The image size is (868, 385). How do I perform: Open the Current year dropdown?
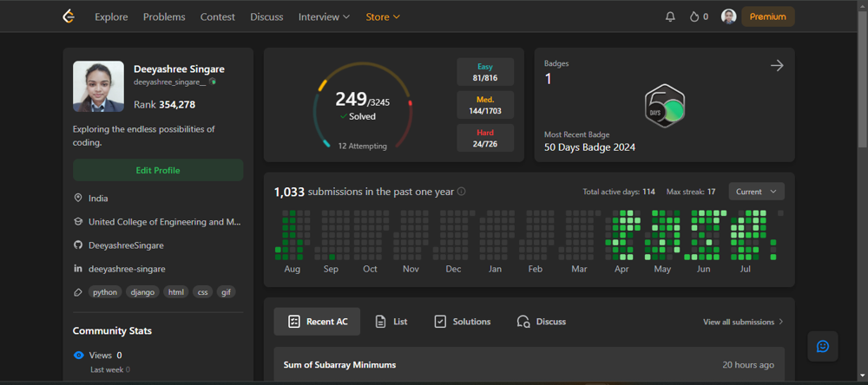point(756,192)
